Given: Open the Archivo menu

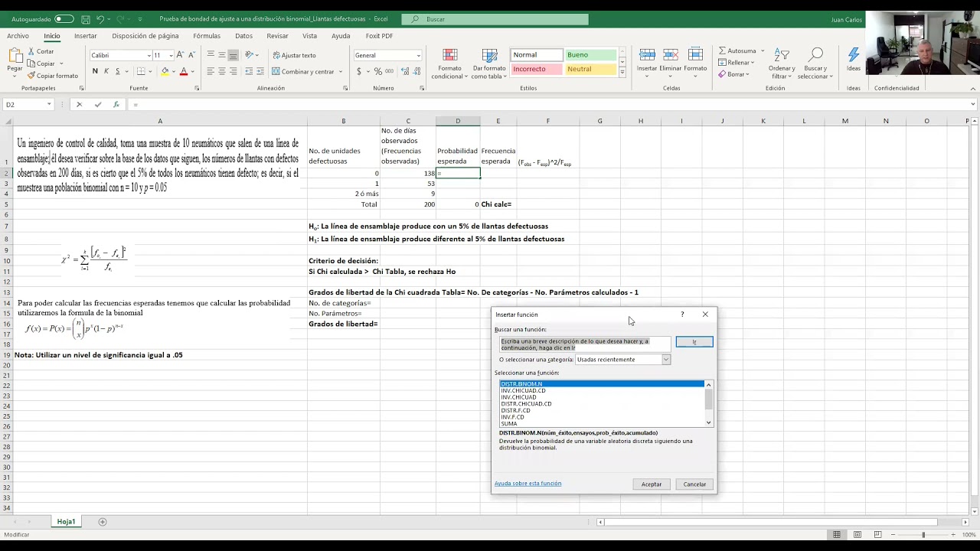Looking at the screenshot, I should coord(18,36).
